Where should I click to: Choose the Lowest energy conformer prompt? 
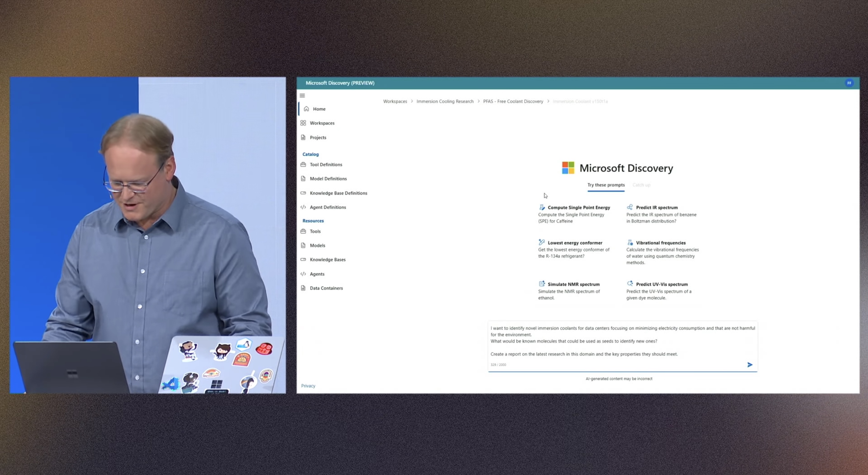(x=574, y=249)
